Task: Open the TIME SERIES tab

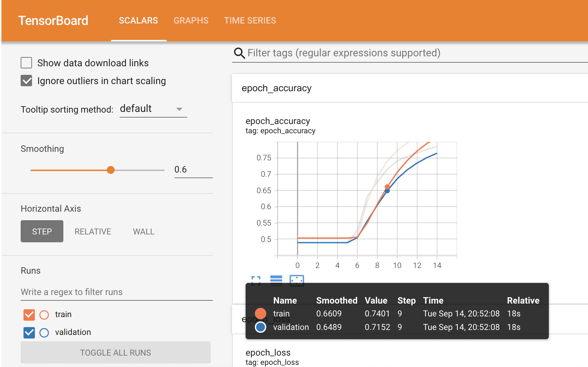Action: click(x=250, y=21)
